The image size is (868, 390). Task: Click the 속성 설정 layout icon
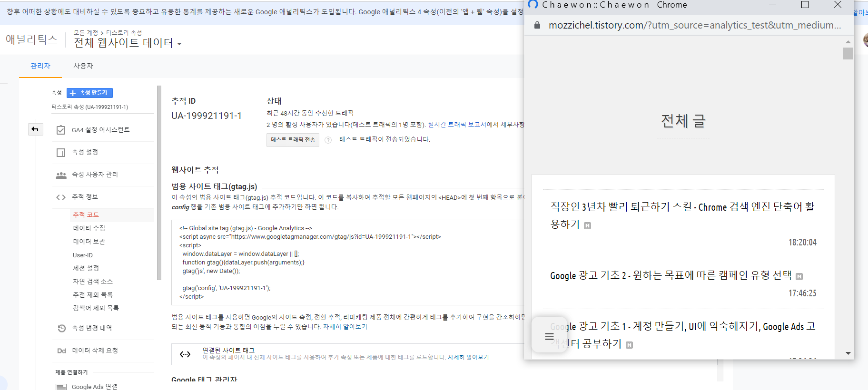pos(61,152)
